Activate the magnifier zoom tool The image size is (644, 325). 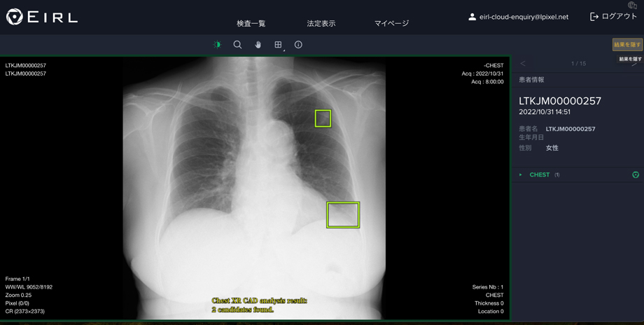pyautogui.click(x=237, y=45)
